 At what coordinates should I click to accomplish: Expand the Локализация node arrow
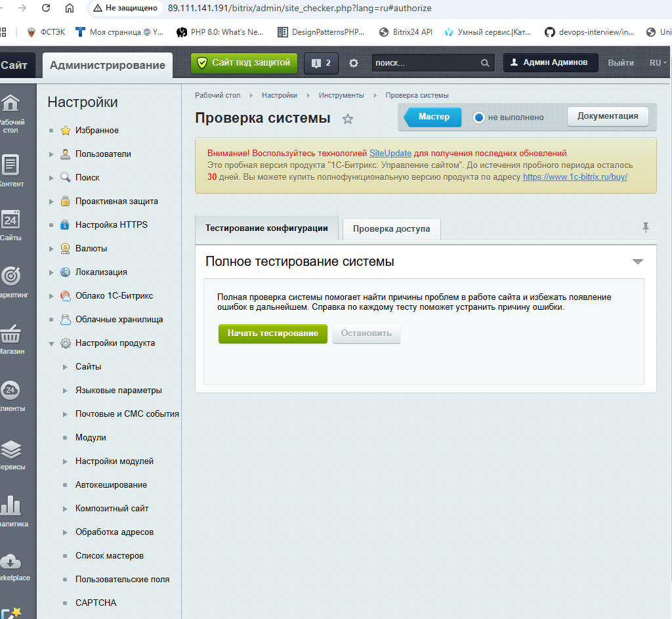pyautogui.click(x=51, y=272)
